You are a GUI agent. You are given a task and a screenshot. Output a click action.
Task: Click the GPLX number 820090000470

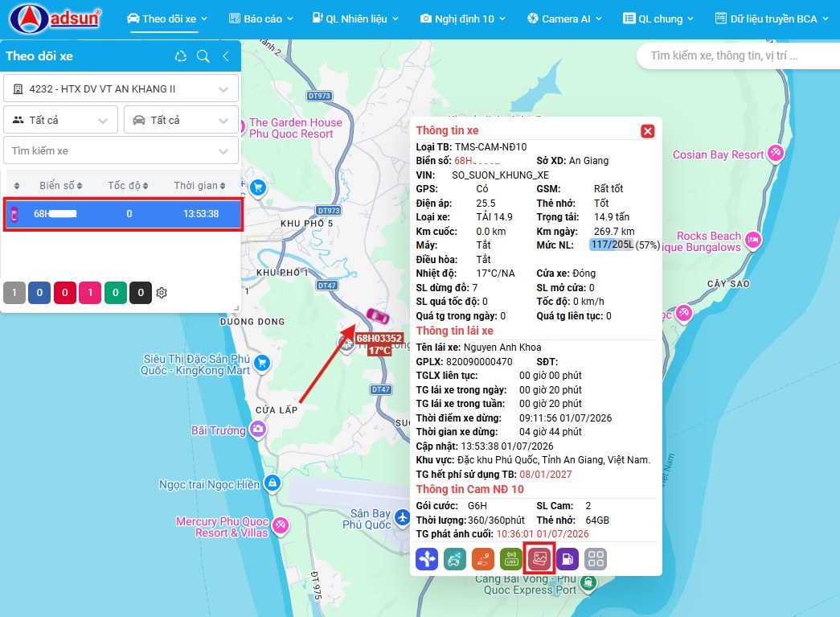click(x=479, y=362)
